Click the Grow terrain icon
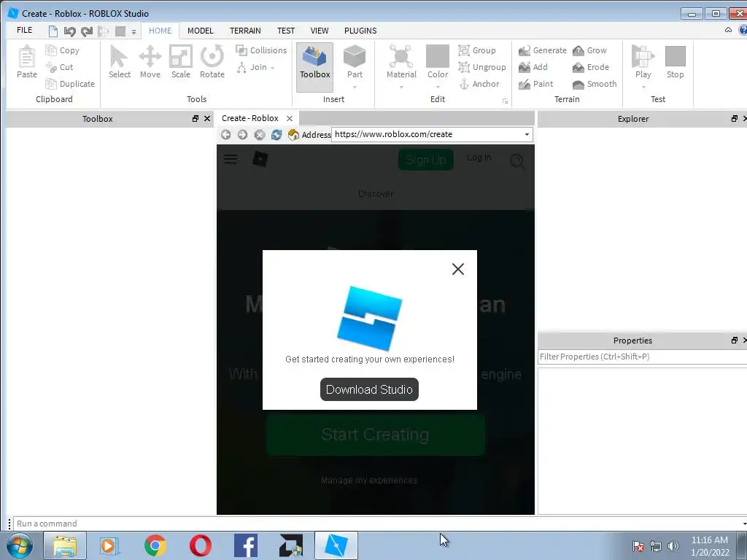The width and height of the screenshot is (747, 560). click(578, 50)
